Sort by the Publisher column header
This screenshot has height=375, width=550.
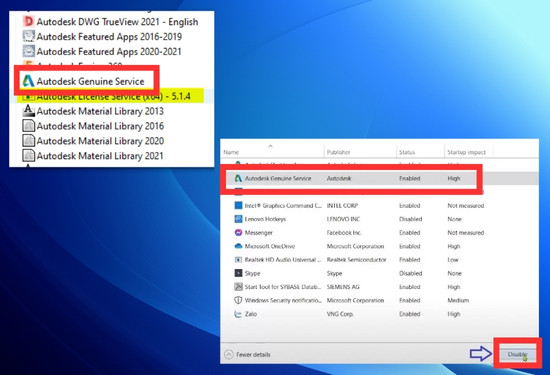tap(338, 152)
